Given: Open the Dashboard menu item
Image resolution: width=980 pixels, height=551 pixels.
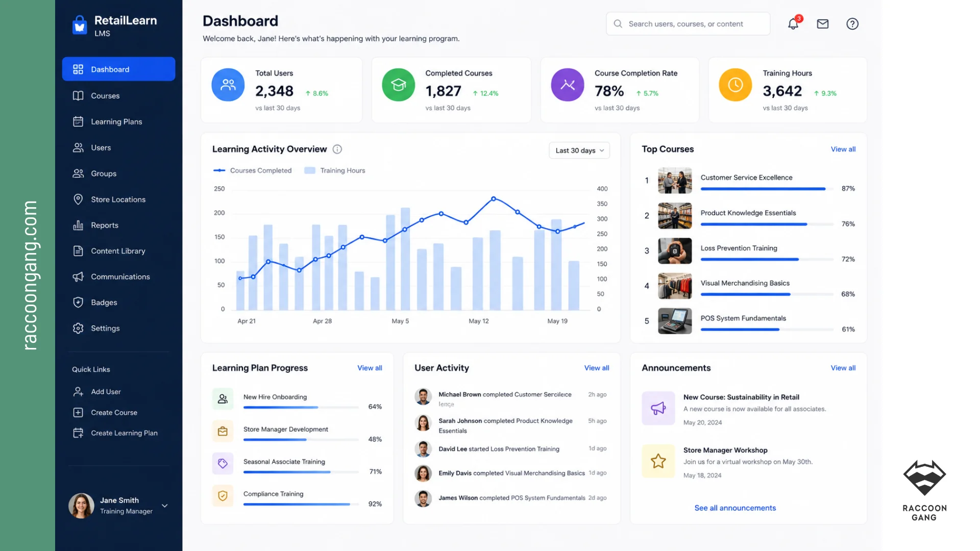Looking at the screenshot, I should [118, 69].
